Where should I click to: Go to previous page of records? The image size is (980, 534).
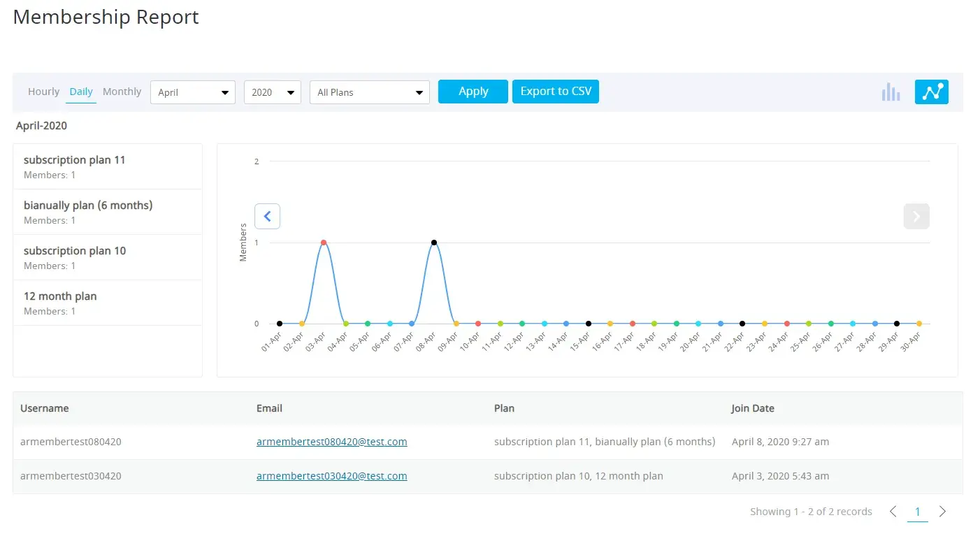click(893, 512)
